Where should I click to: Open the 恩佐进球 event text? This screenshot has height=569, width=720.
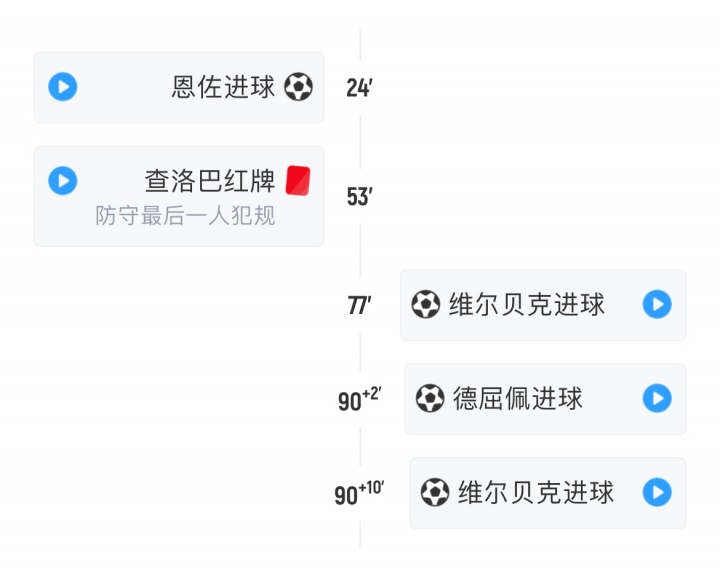[x=223, y=87]
